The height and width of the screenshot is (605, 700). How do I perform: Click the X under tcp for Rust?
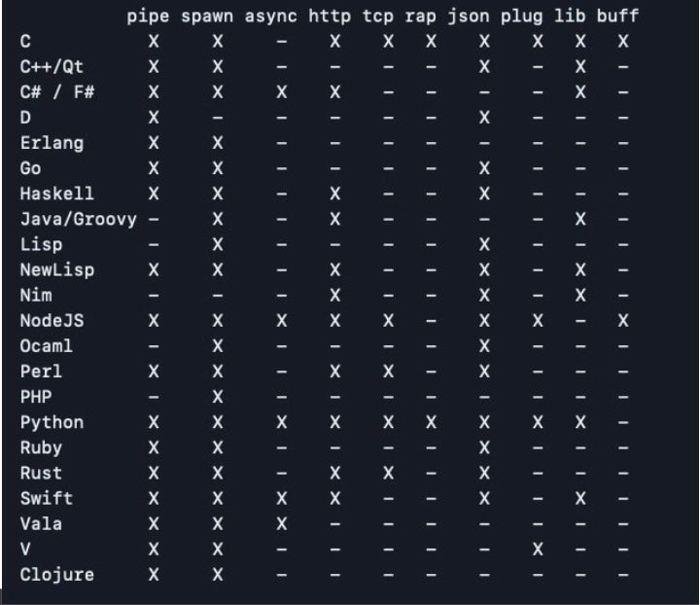388,473
